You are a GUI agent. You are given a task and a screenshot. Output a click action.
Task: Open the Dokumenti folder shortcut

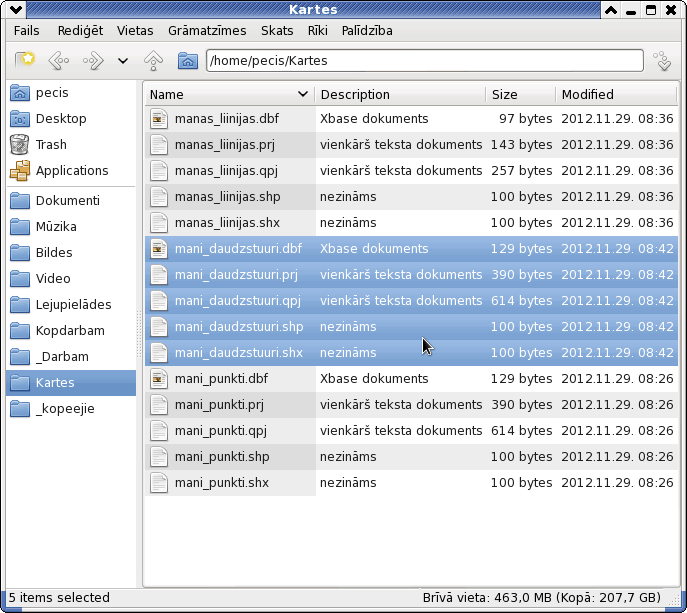(71, 201)
